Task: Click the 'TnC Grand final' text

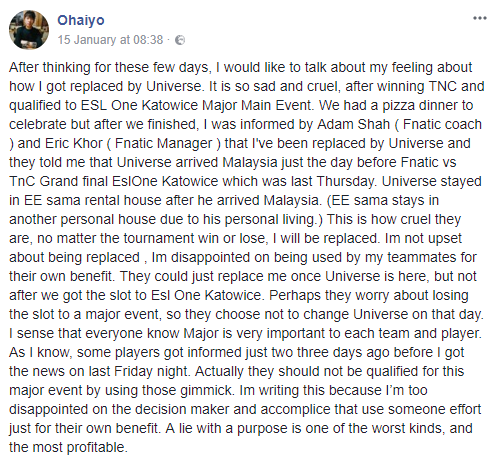Action: pyautogui.click(x=59, y=181)
